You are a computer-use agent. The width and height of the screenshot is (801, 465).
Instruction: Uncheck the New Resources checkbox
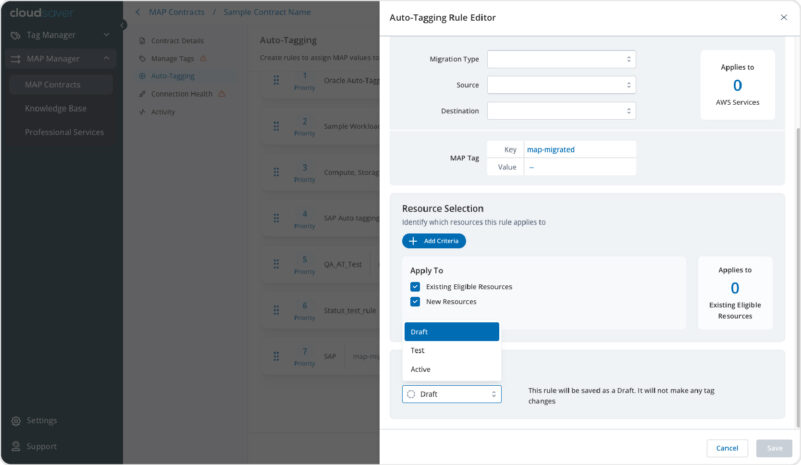[415, 302]
